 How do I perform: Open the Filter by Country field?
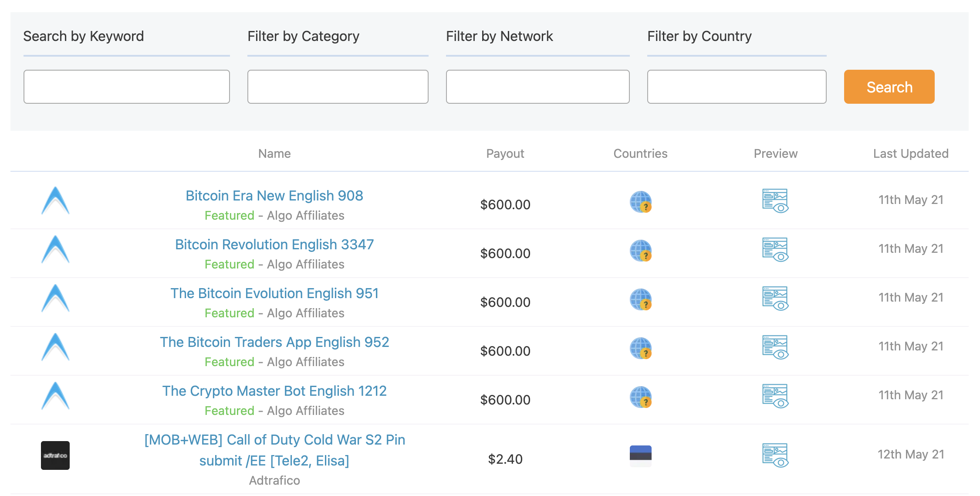point(737,87)
